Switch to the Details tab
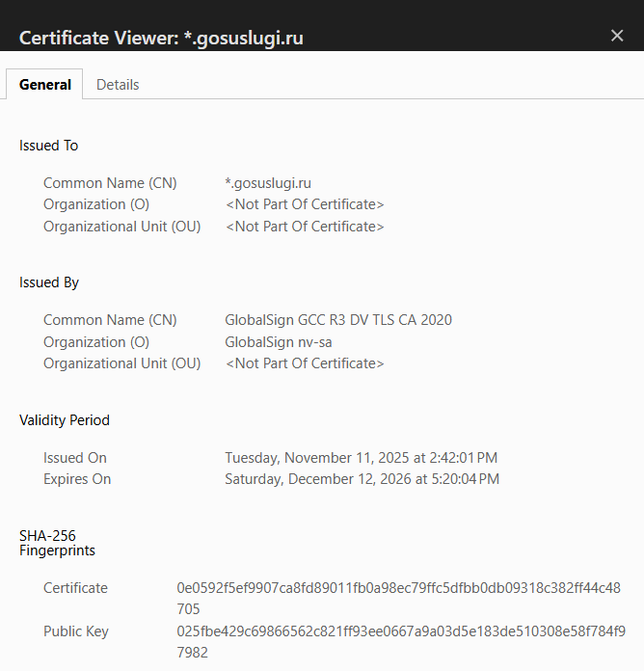644x671 pixels. (118, 85)
